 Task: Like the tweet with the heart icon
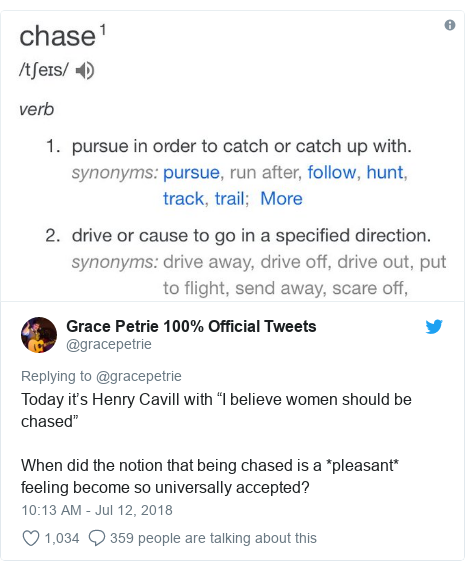[31, 538]
